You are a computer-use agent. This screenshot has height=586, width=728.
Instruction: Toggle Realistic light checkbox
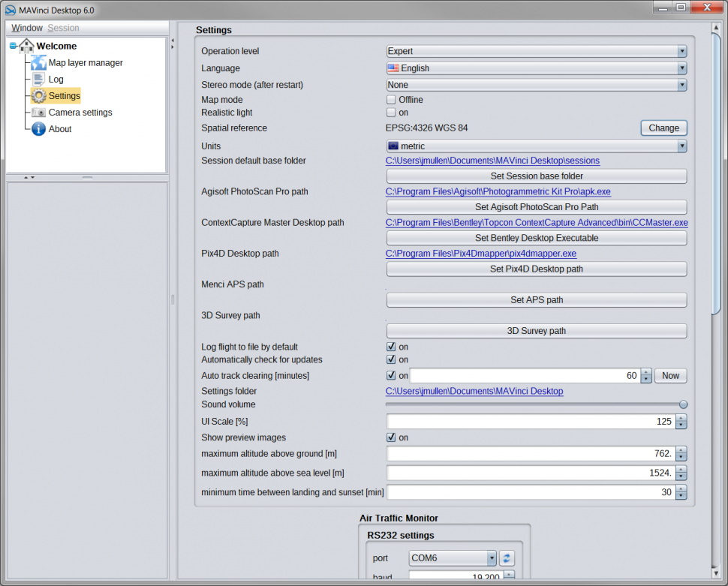click(x=391, y=113)
